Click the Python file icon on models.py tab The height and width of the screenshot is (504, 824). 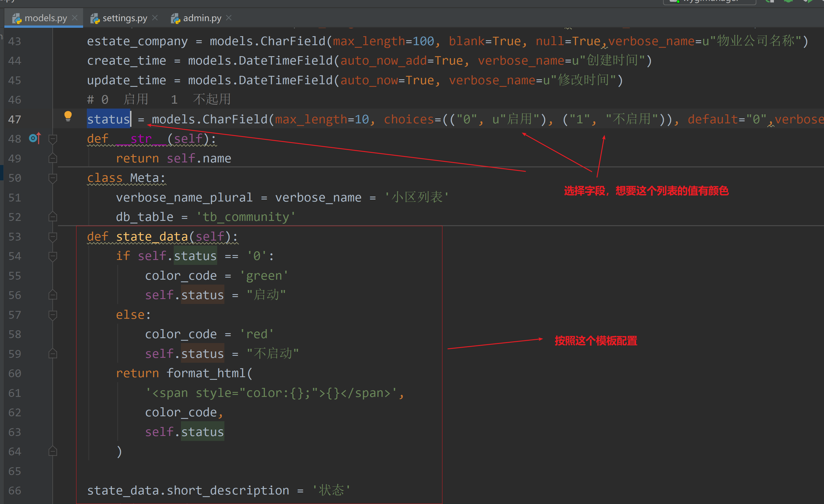pos(17,19)
